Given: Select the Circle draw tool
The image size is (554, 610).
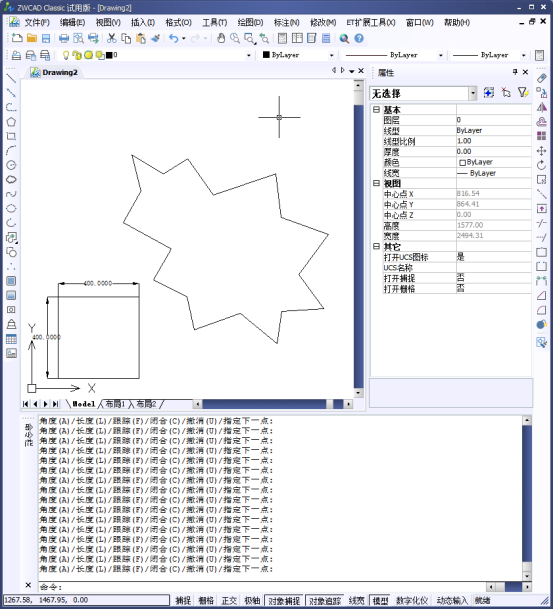Looking at the screenshot, I should tap(11, 165).
